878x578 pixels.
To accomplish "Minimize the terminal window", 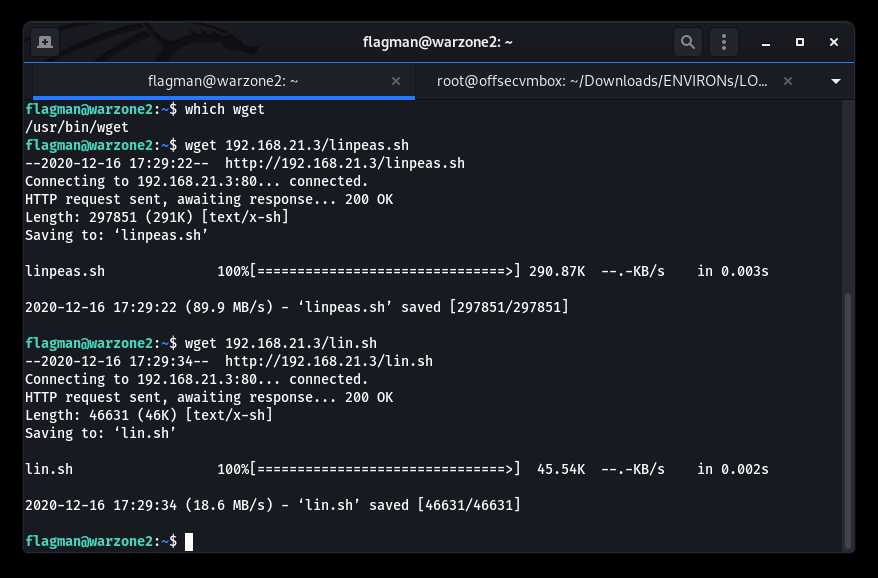I will click(766, 43).
